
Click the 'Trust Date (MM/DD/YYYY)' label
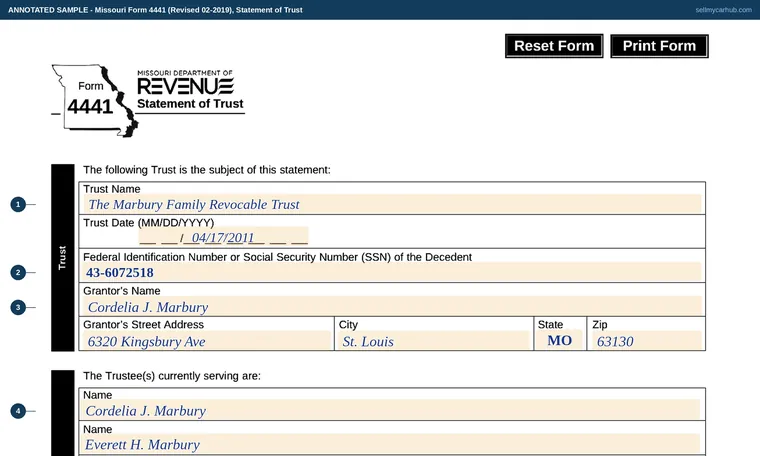click(148, 223)
